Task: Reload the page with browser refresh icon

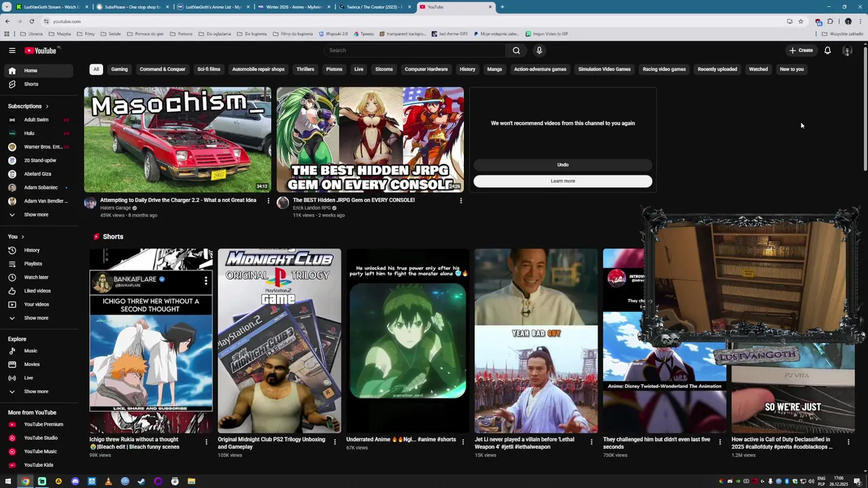Action: 31,21
